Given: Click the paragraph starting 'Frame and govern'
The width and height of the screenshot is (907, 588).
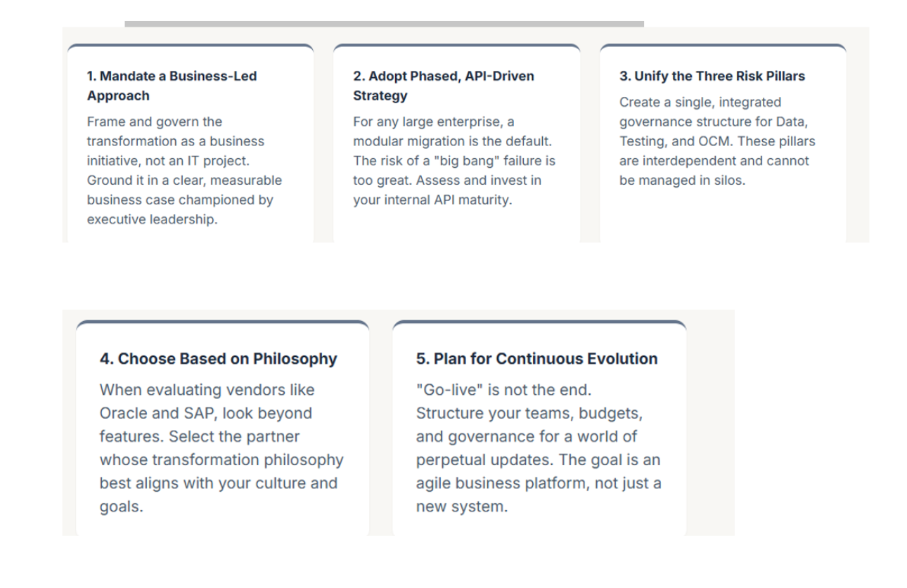Looking at the screenshot, I should click(185, 171).
